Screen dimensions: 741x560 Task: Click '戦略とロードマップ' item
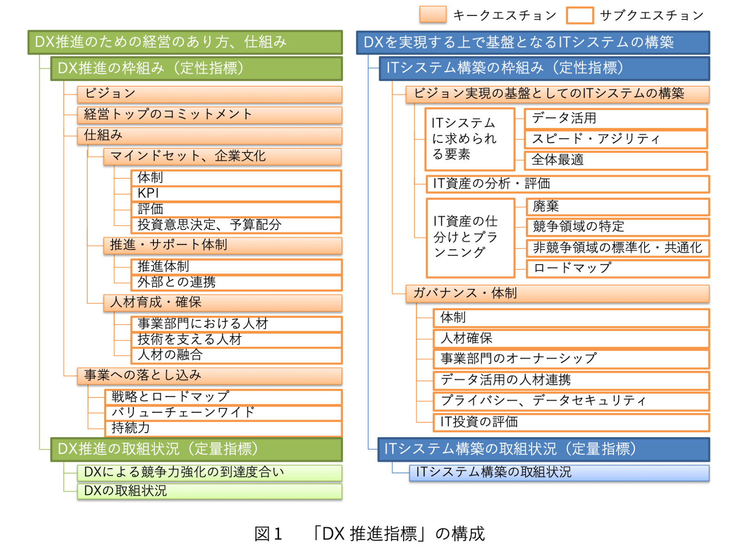[223, 397]
